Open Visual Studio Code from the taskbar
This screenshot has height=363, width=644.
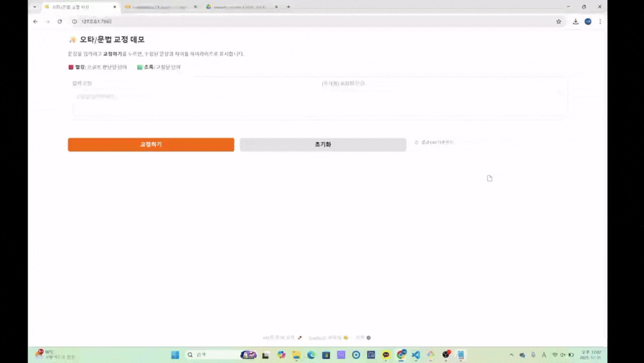coord(415,355)
